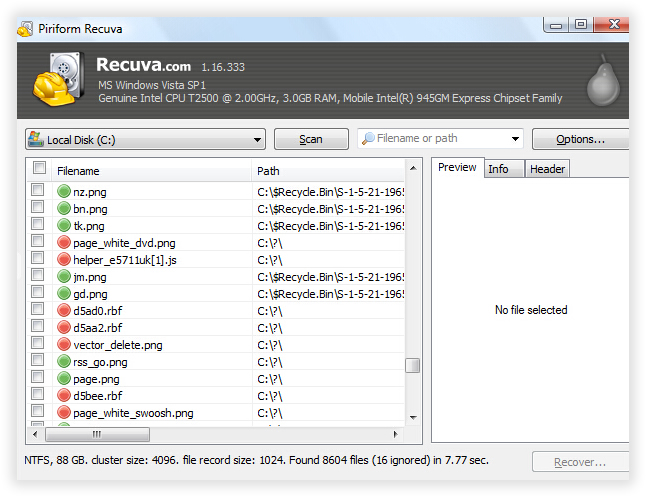Click the scroll up arrow of file list
The image size is (646, 497).
pos(413,168)
